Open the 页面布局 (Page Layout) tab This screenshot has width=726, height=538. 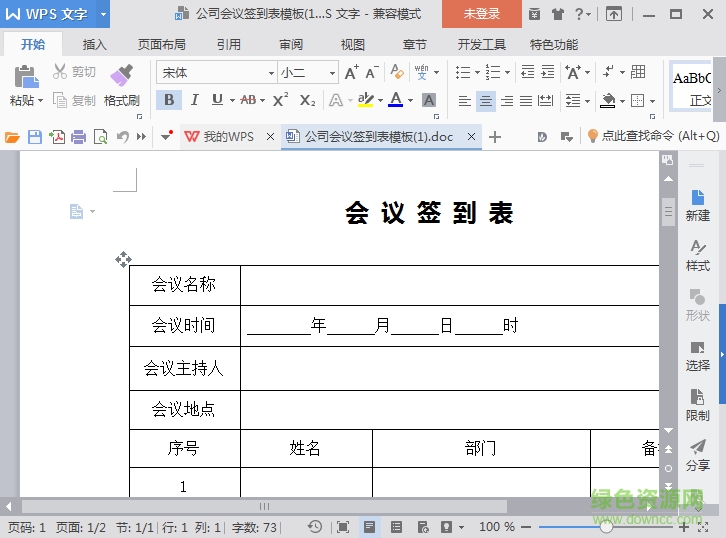pos(161,45)
